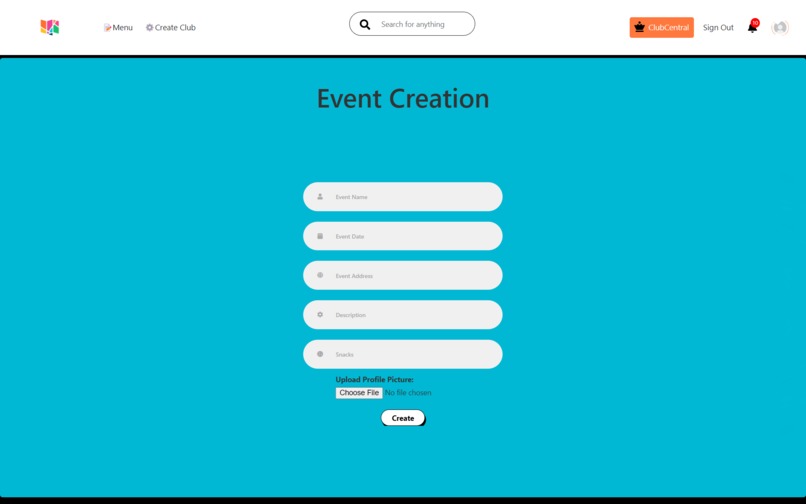This screenshot has width=806, height=504.
Task: Click the Upload Profile Picture label
Action: tap(374, 380)
